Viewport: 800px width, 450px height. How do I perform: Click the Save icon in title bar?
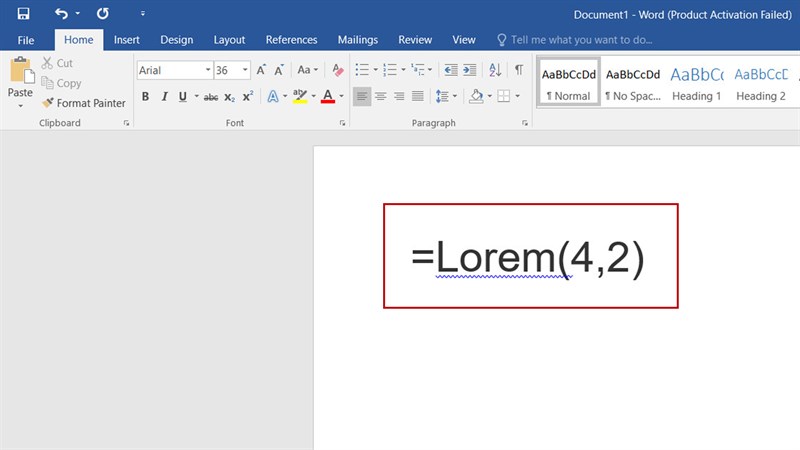(x=23, y=14)
